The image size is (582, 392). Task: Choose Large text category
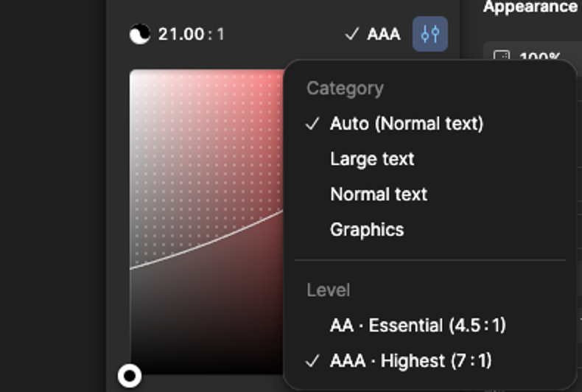[x=430, y=159]
